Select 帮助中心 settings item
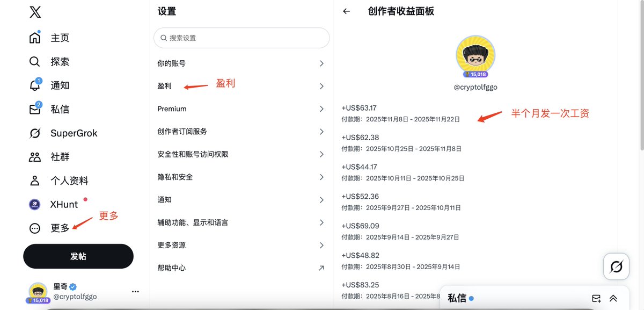 click(x=241, y=268)
